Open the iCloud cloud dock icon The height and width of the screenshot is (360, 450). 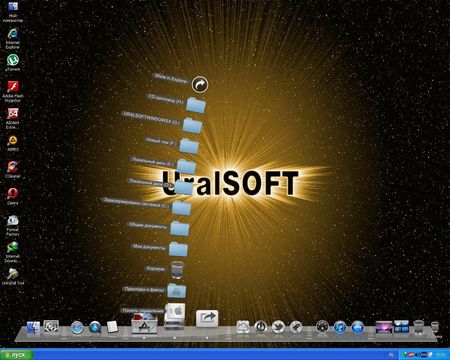click(243, 327)
